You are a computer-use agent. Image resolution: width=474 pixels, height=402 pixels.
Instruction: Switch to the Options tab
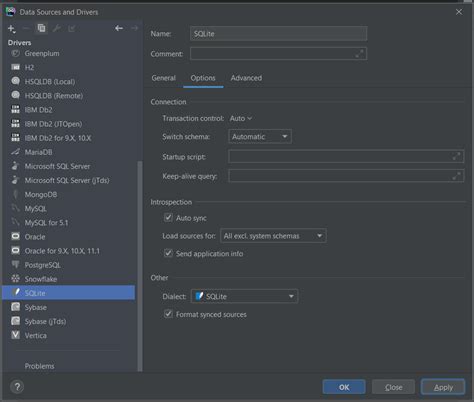click(203, 78)
